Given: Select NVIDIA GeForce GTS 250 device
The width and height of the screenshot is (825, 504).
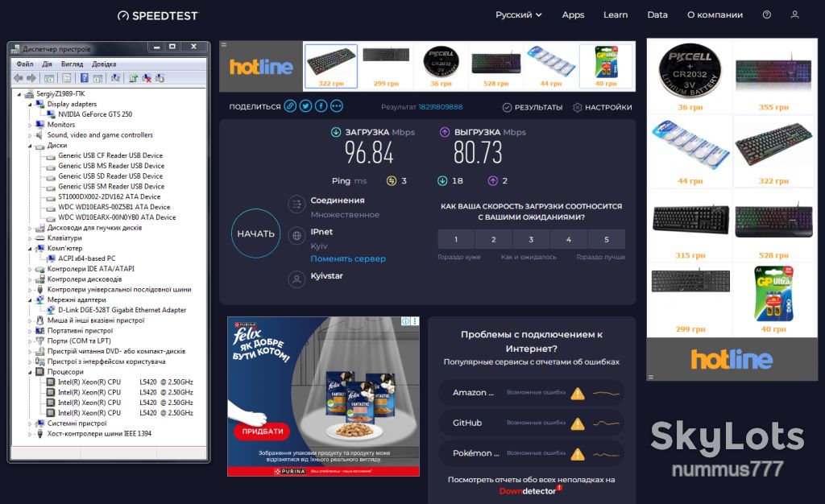Looking at the screenshot, I should click(x=95, y=114).
